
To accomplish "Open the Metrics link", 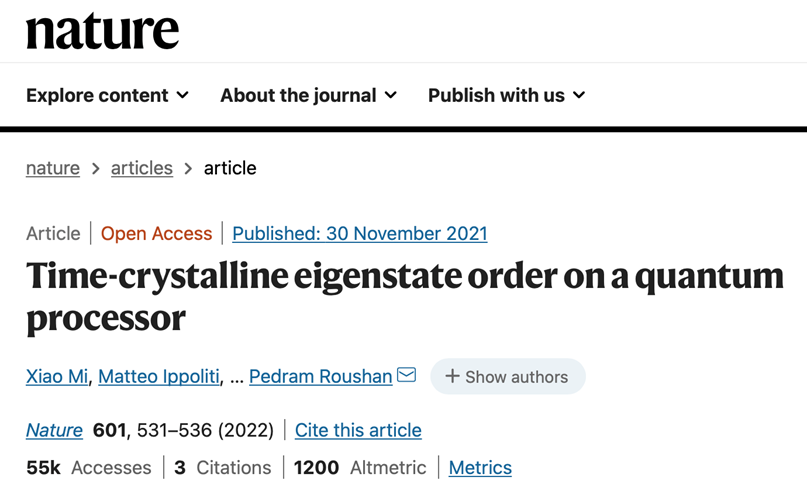I will tap(480, 468).
